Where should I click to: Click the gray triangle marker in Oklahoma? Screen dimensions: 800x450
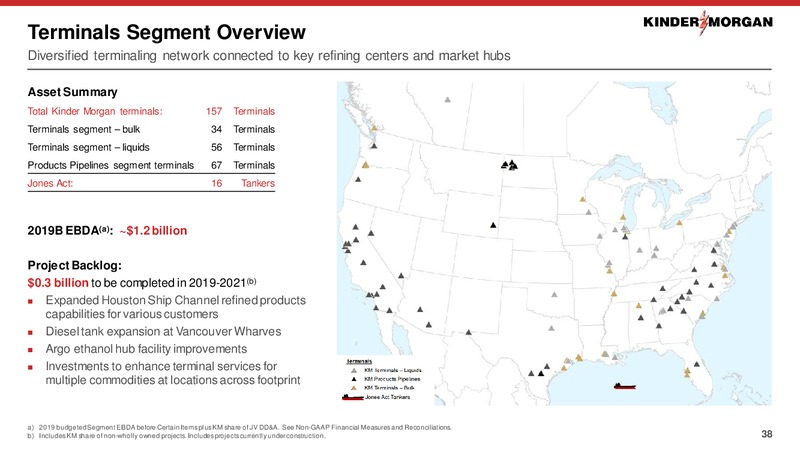click(x=554, y=294)
